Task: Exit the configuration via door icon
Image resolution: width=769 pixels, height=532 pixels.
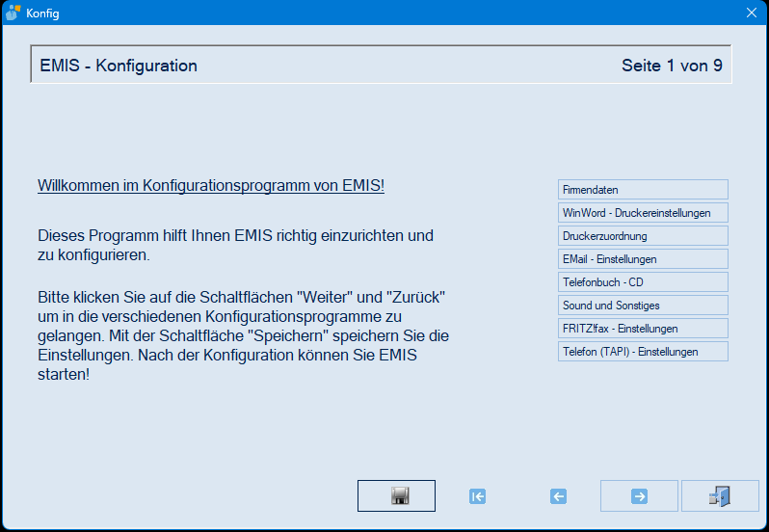Action: pyautogui.click(x=720, y=495)
